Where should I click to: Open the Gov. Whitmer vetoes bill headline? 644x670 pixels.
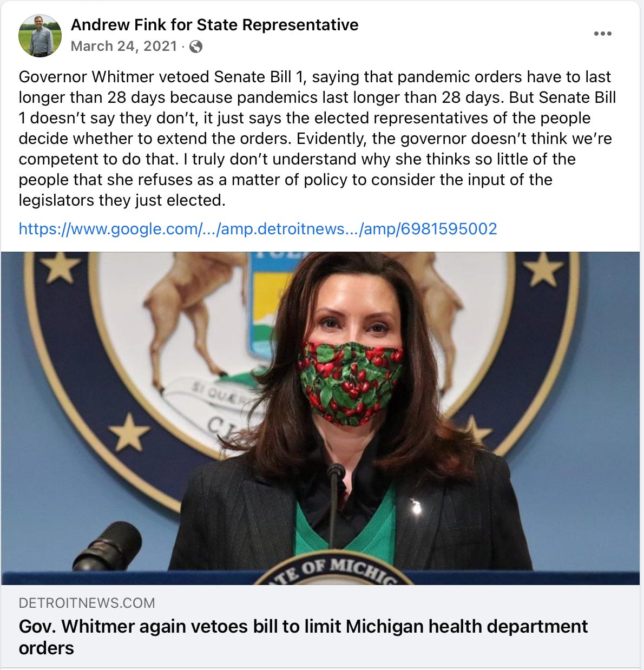pyautogui.click(x=303, y=637)
